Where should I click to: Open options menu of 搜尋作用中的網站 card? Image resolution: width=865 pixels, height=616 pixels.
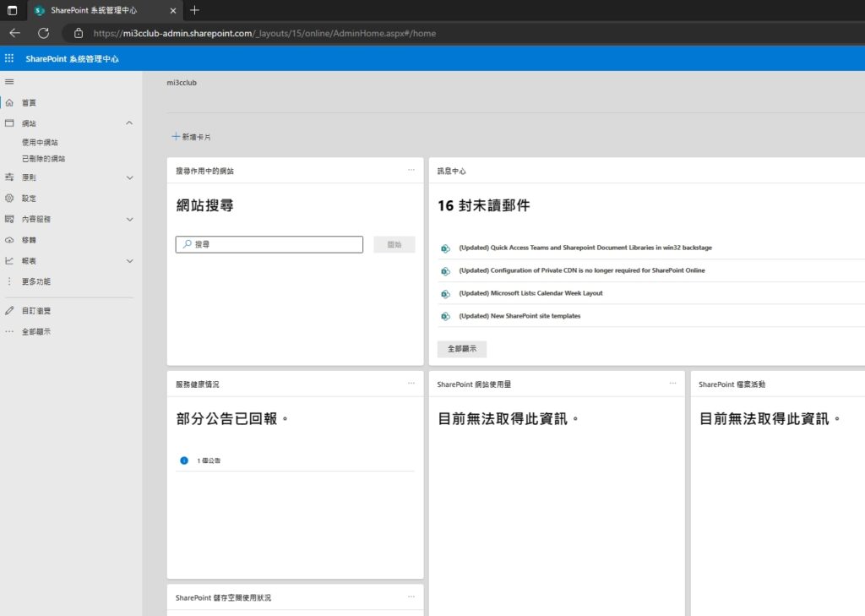coord(411,170)
